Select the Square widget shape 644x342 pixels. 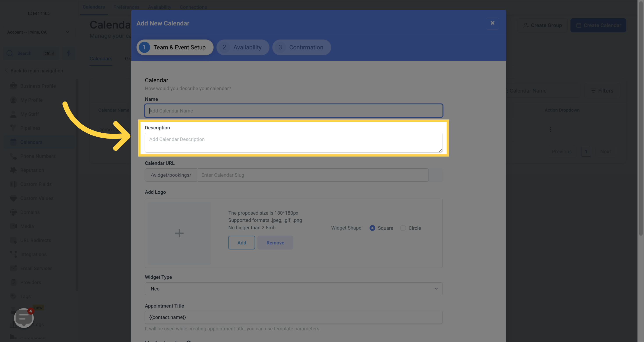pos(372,228)
